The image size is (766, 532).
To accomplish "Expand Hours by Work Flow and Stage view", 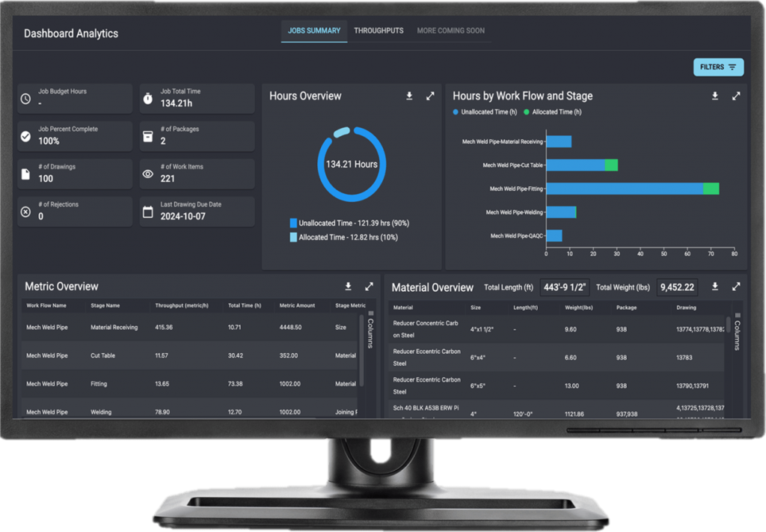I will click(736, 96).
